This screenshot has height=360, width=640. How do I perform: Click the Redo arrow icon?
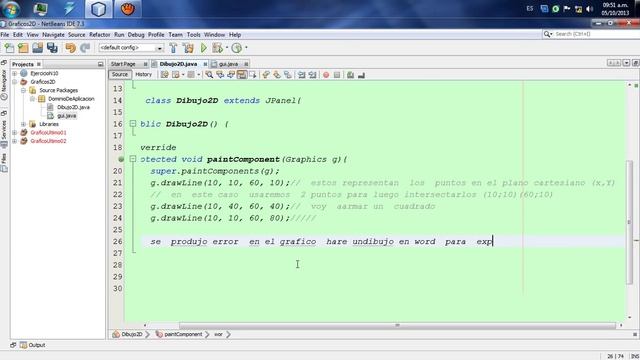85,48
